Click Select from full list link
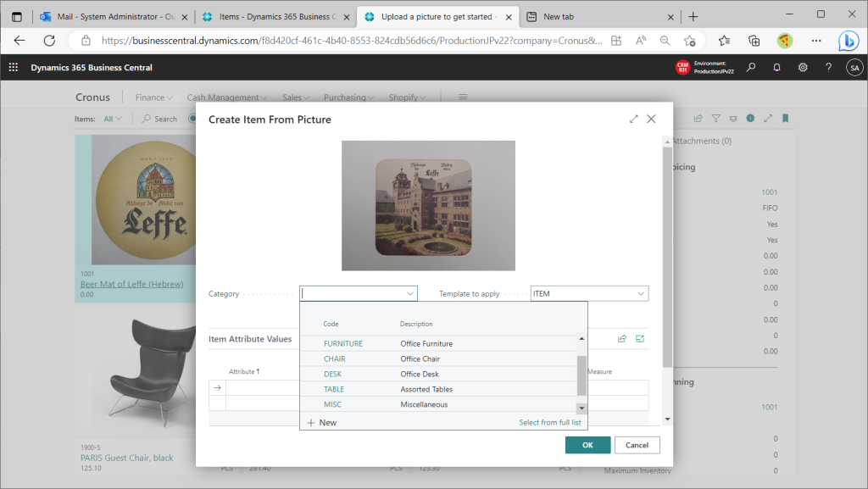This screenshot has width=868, height=489. (x=549, y=423)
